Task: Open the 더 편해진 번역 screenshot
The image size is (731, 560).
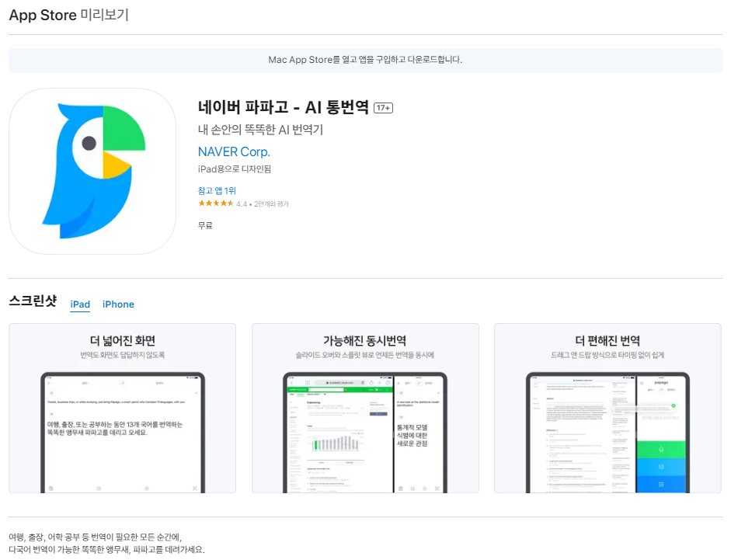Action: point(608,409)
